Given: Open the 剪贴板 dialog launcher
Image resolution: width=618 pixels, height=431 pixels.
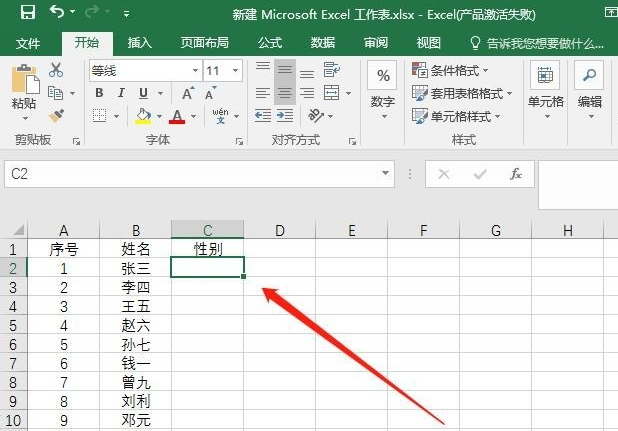Looking at the screenshot, I should (x=76, y=141).
